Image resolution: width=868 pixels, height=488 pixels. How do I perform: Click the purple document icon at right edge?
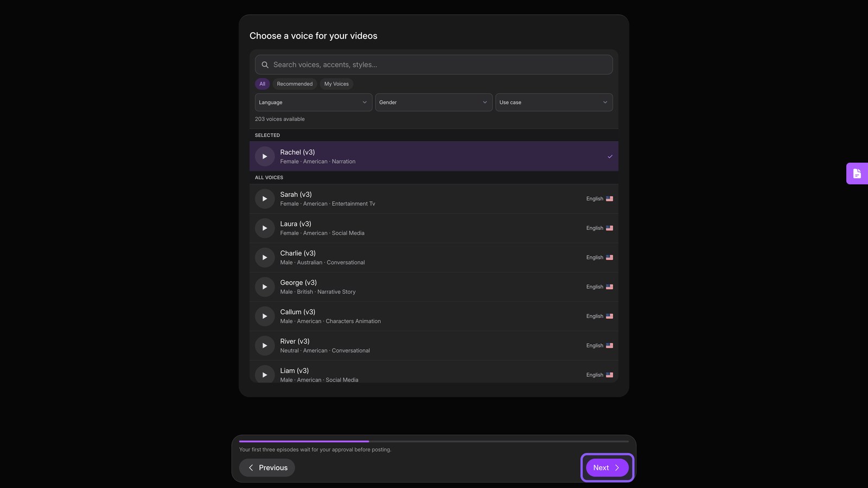857,174
